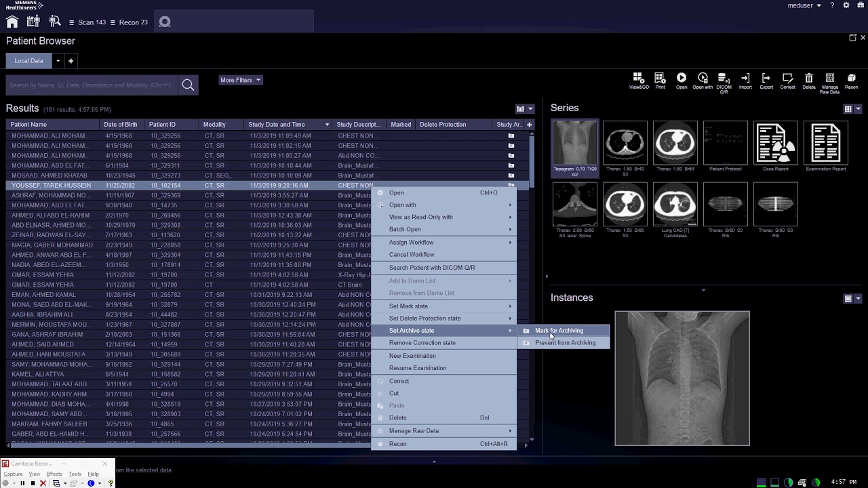Click the Import toolbar icon
The width and height of the screenshot is (868, 488).
pos(745,81)
